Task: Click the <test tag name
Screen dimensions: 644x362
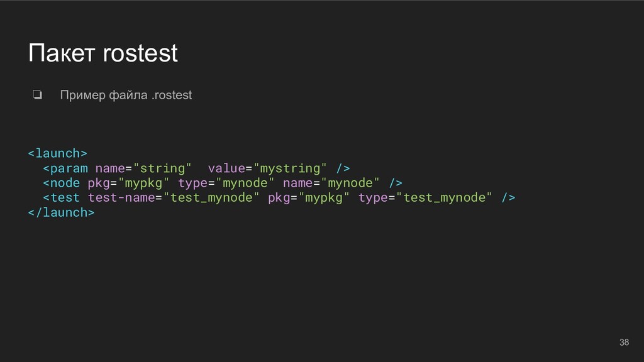Action: tap(61, 197)
